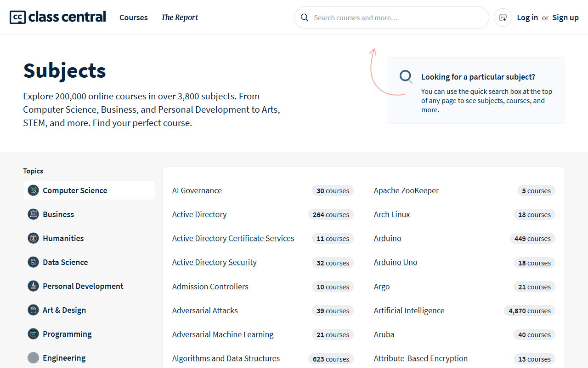Open the course list icon beside Log in
Viewport: 588px width, 368px height.
[x=503, y=17]
